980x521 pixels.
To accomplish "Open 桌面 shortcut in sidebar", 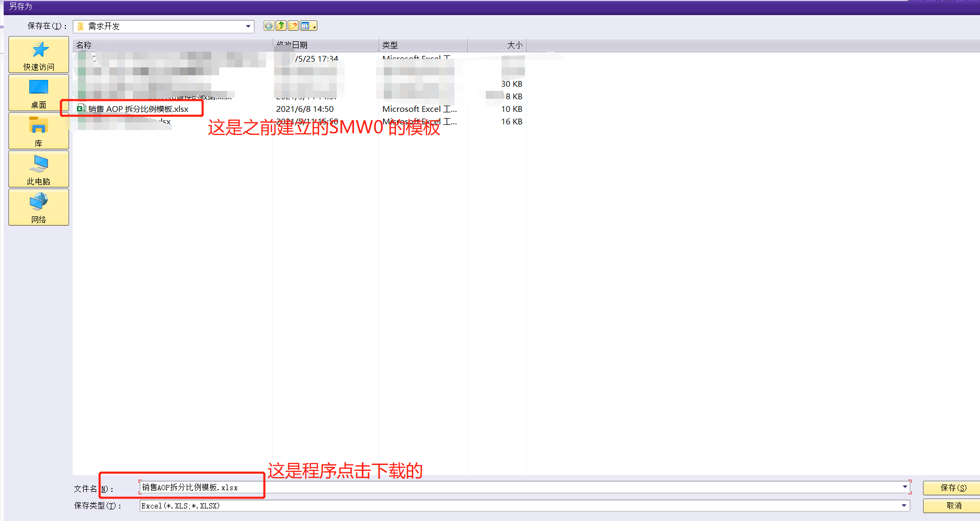I will pyautogui.click(x=39, y=92).
